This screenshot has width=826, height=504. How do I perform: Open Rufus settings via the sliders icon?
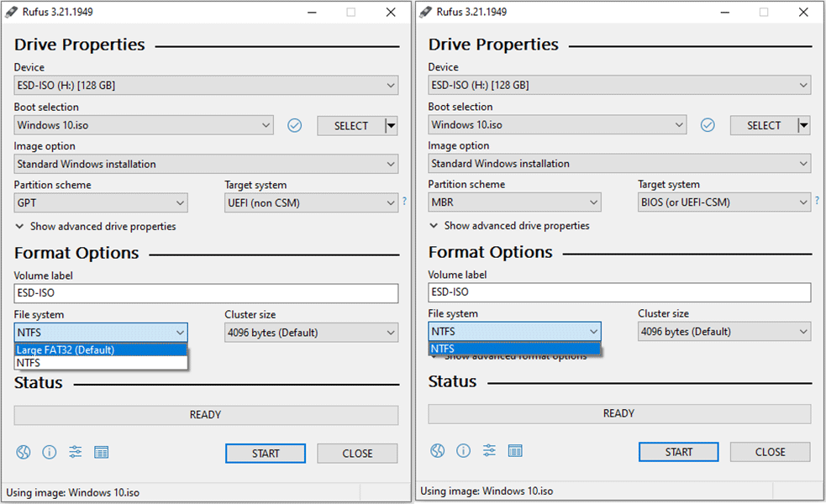coord(76,452)
